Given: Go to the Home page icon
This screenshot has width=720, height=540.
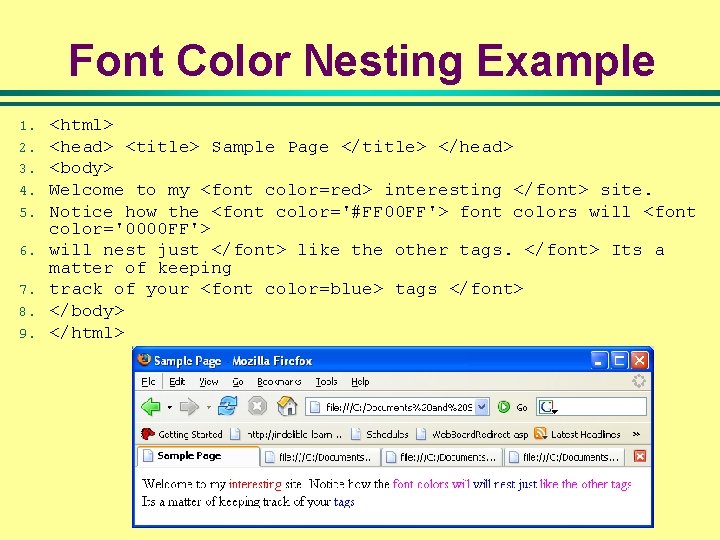Looking at the screenshot, I should 287,406.
